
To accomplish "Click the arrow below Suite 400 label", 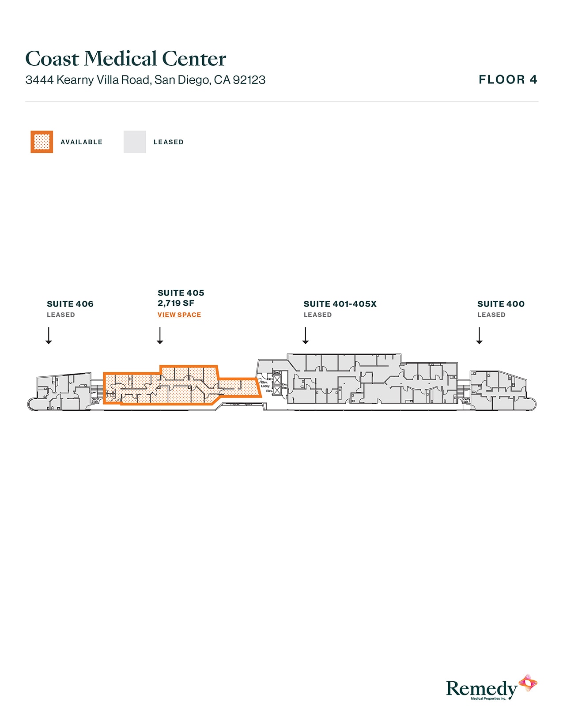I will [x=480, y=335].
